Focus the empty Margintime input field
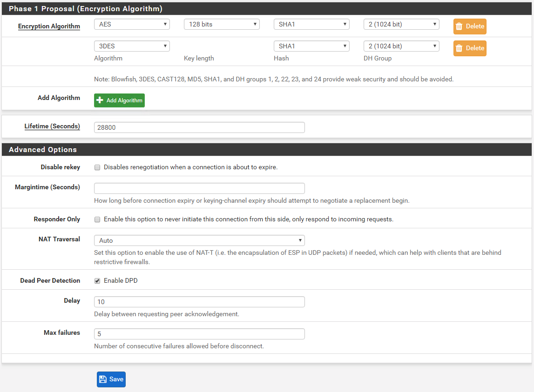 [199, 188]
